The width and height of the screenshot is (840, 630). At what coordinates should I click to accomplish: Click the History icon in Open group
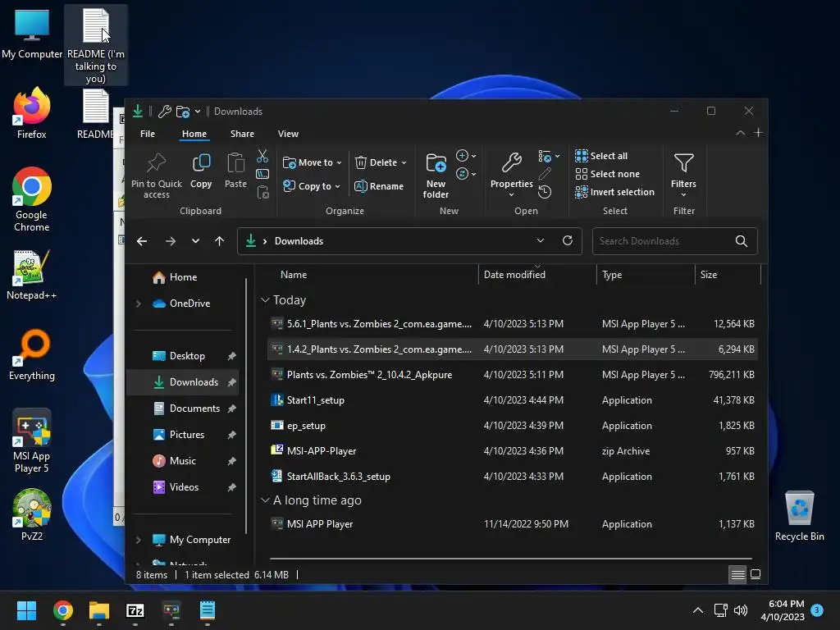[x=545, y=192]
